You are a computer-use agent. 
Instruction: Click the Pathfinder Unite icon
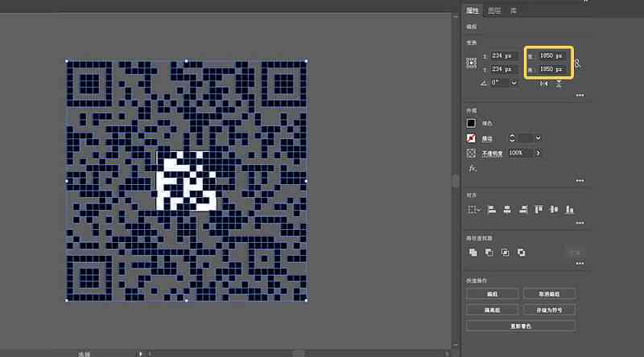point(473,252)
